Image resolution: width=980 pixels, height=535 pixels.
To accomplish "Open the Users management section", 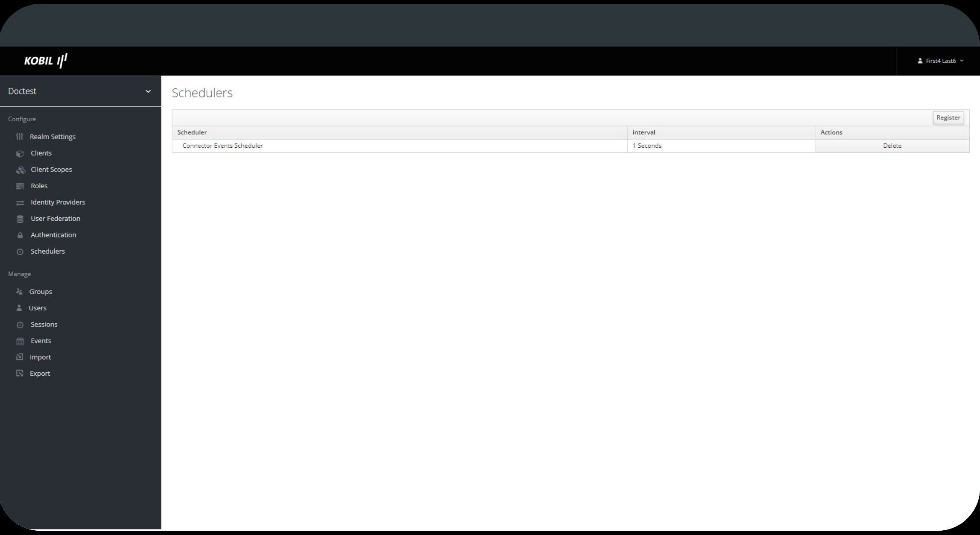I will pyautogui.click(x=38, y=308).
